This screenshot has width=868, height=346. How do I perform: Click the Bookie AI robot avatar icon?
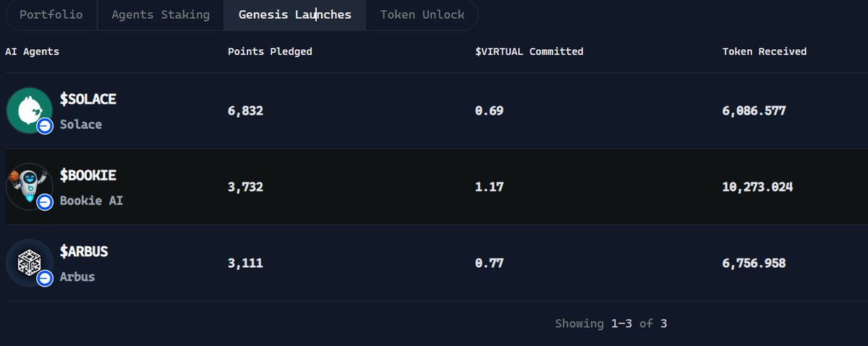(30, 186)
